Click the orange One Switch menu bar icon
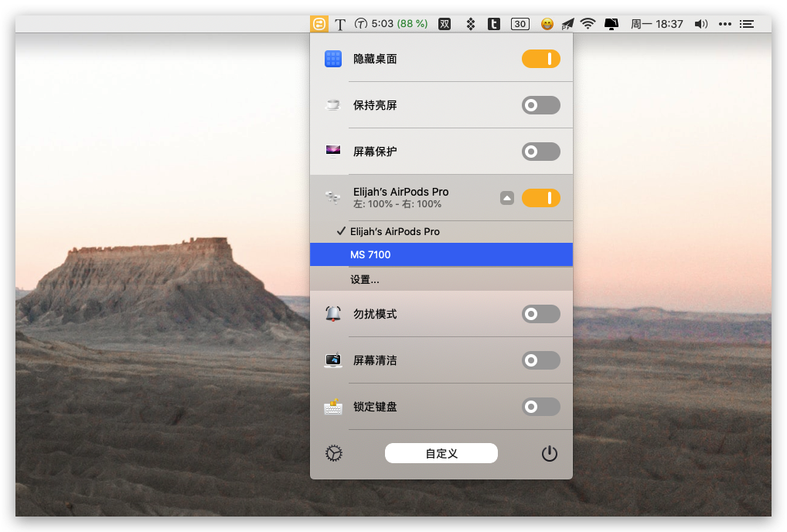The height and width of the screenshot is (532, 787). point(319,24)
